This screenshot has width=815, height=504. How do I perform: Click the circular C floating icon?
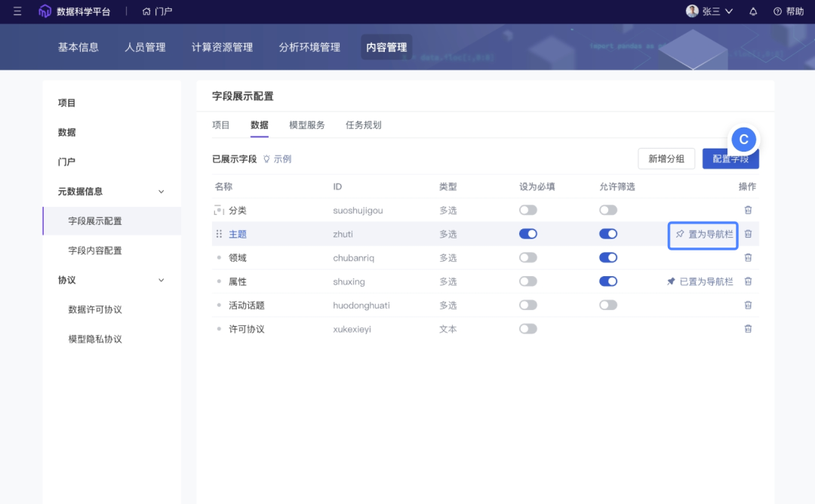tap(744, 140)
